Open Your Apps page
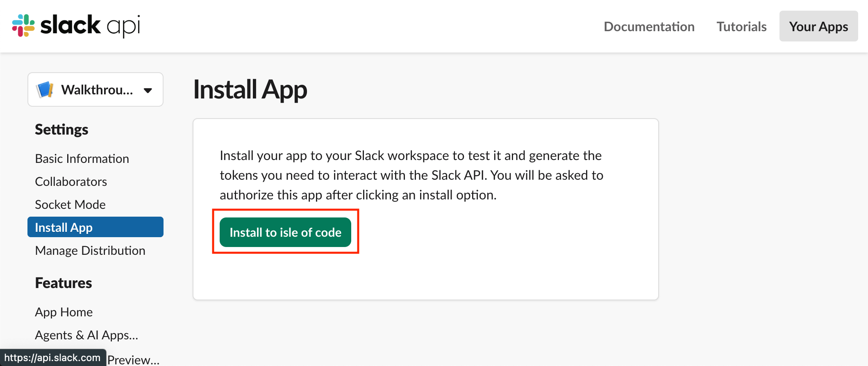The height and width of the screenshot is (366, 868). [x=818, y=26]
